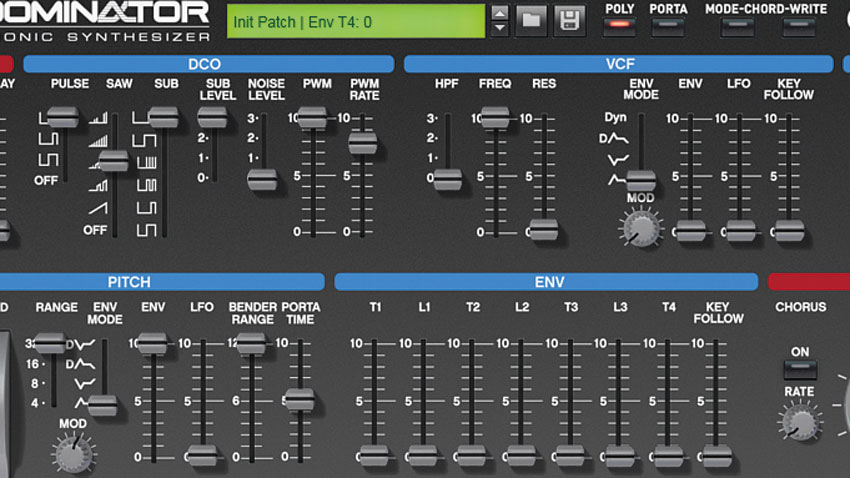Select Dyn option in VCF ENV MODE
850x478 pixels.
pos(615,117)
